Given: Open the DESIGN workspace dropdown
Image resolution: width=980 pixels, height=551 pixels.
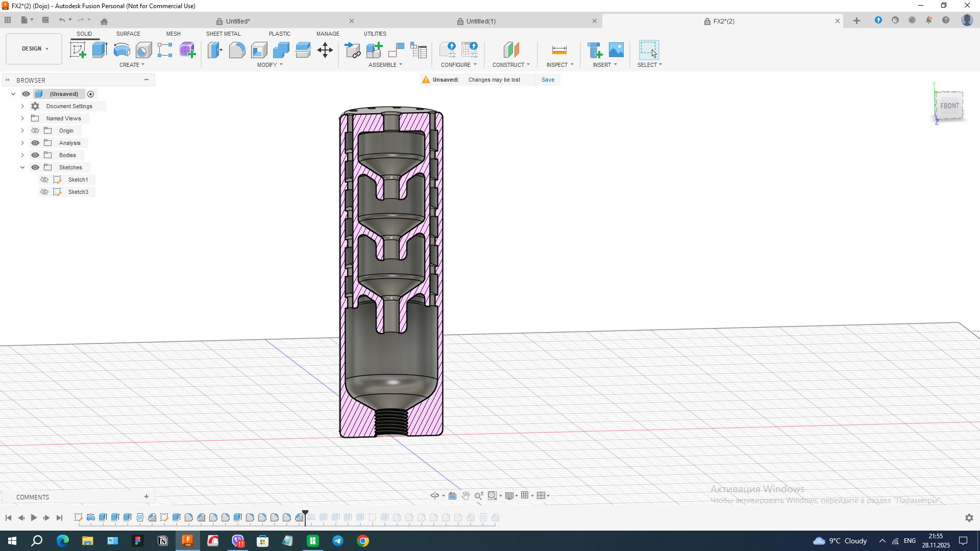Looking at the screenshot, I should pos(34,49).
